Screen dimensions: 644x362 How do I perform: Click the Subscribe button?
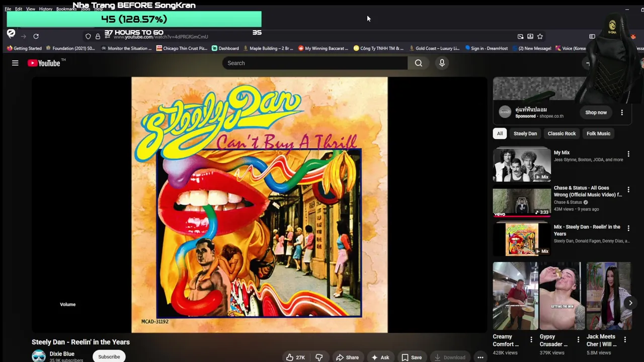point(109,356)
